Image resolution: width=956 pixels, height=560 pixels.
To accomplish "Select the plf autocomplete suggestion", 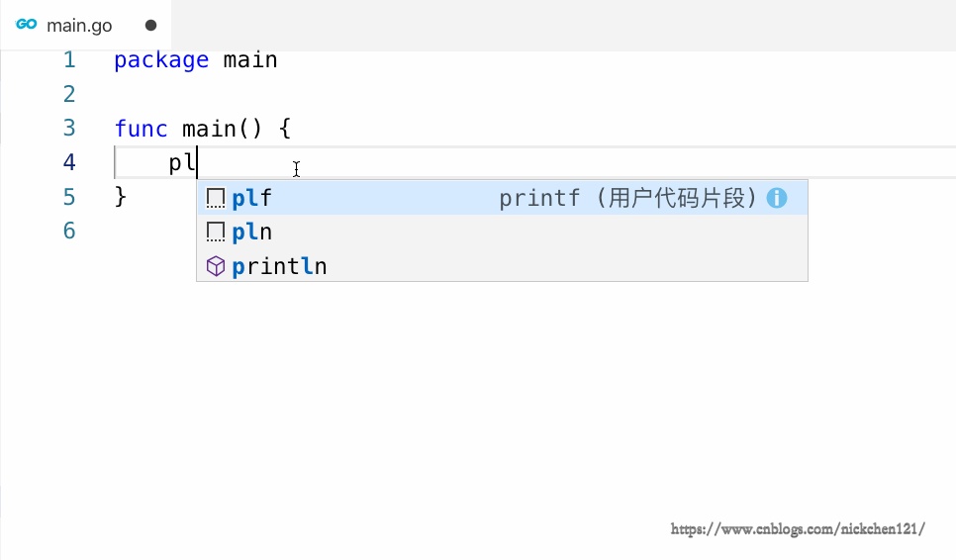I will pyautogui.click(x=252, y=199).
